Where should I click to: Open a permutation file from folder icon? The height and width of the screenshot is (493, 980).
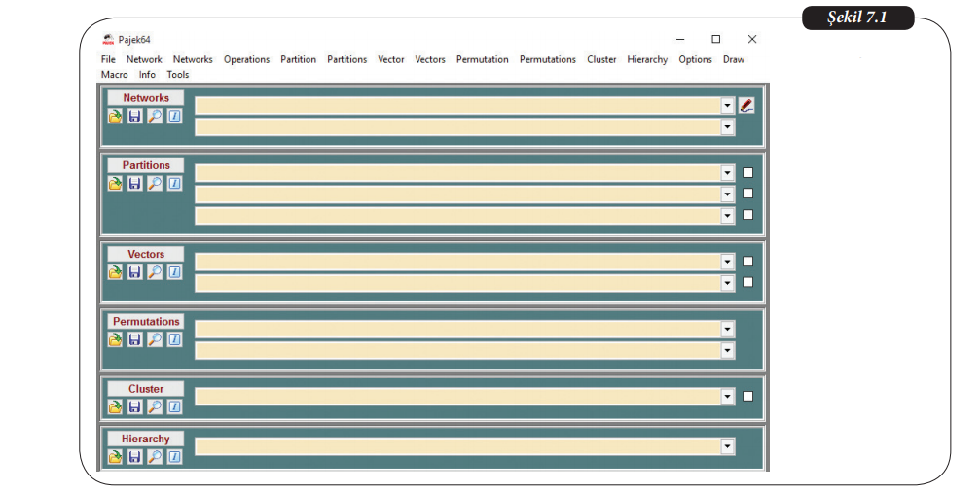point(115,339)
